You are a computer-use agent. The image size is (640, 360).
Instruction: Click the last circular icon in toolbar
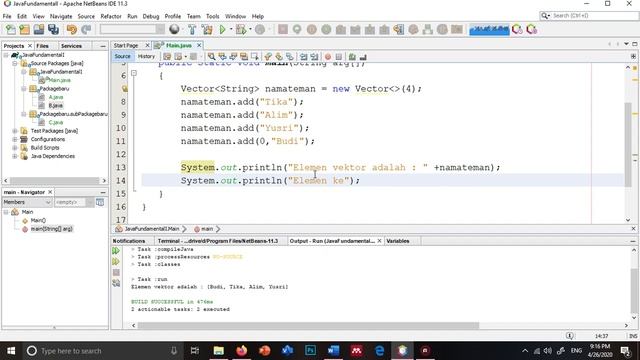[x=531, y=29]
